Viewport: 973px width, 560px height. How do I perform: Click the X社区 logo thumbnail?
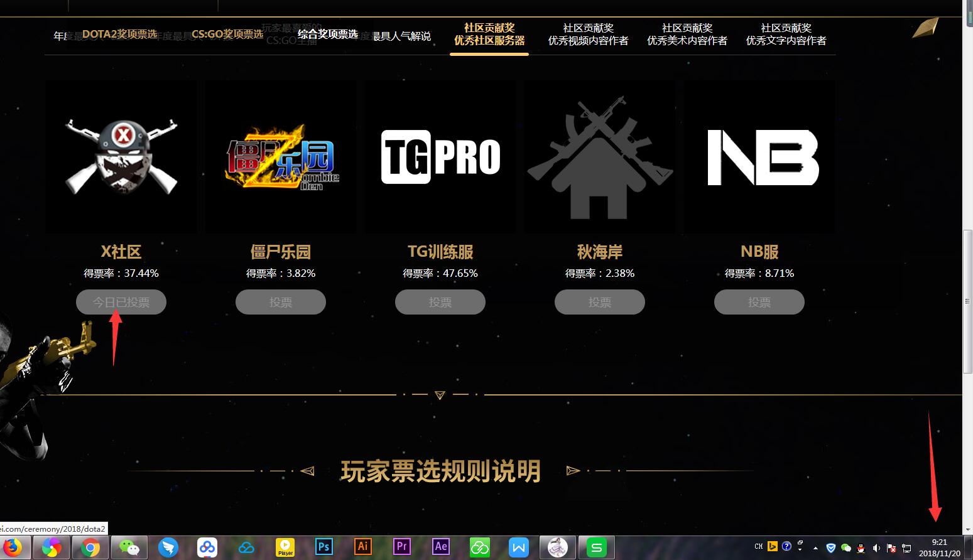click(121, 156)
